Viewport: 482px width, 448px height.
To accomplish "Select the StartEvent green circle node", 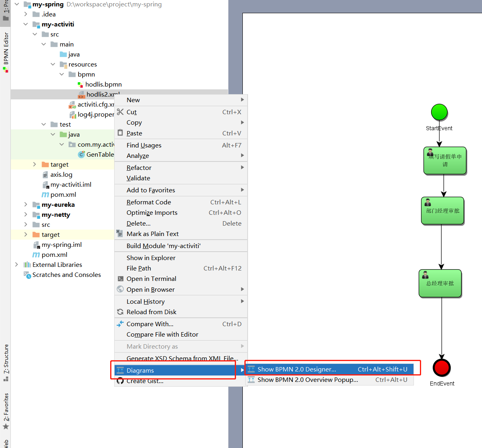I will [x=439, y=112].
